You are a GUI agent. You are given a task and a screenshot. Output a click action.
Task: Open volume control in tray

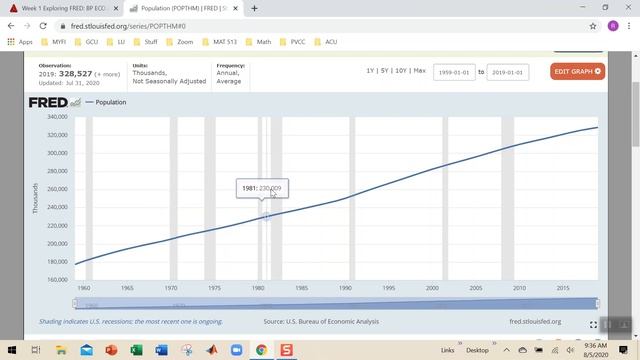coord(570,350)
